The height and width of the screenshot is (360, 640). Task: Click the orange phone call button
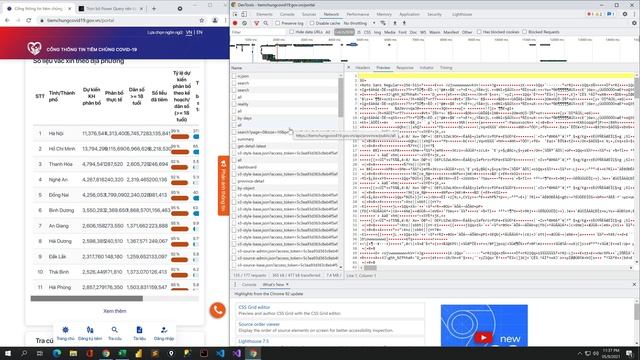[x=218, y=310]
